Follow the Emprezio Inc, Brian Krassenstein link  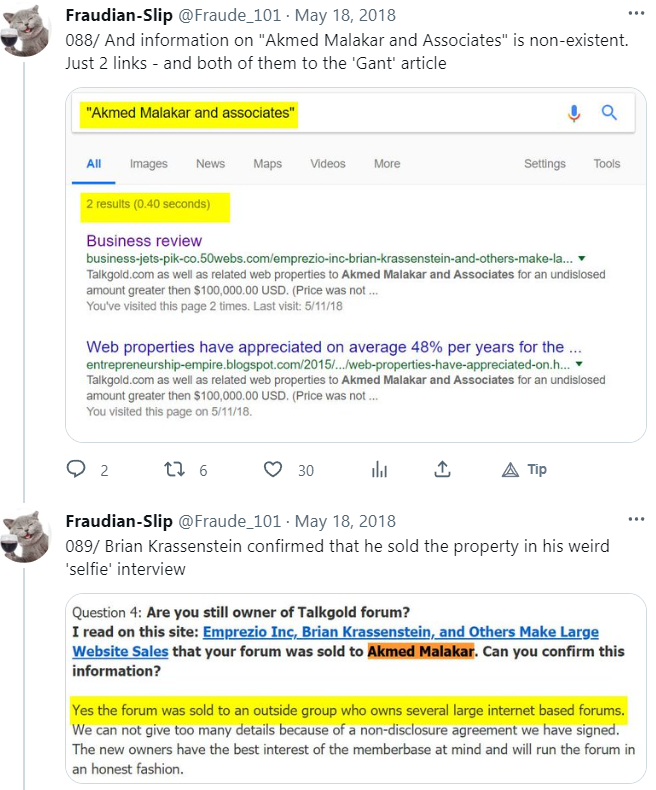click(x=400, y=632)
